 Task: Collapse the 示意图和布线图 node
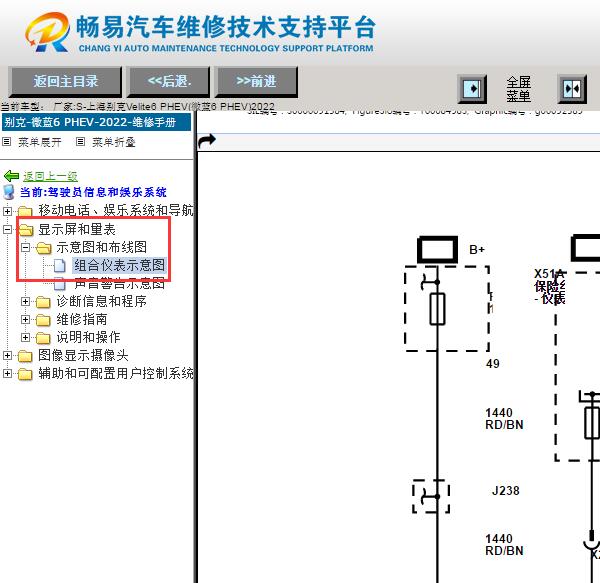[25, 247]
